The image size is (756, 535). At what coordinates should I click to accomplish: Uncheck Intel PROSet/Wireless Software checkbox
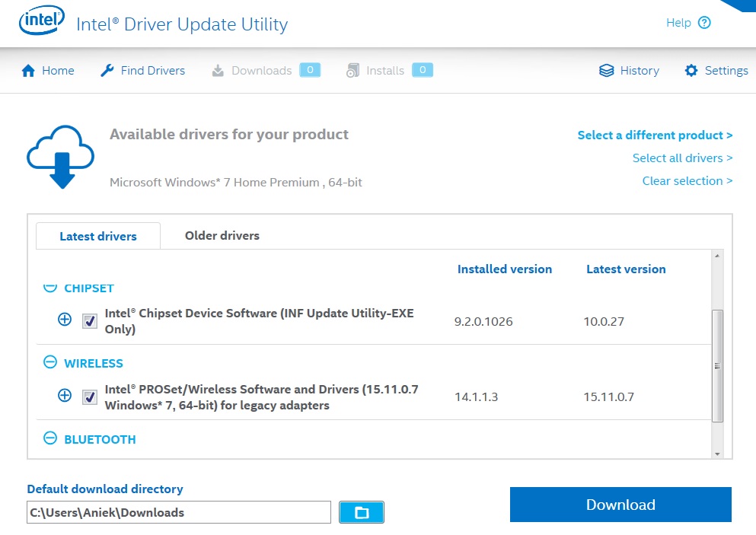[x=90, y=396]
